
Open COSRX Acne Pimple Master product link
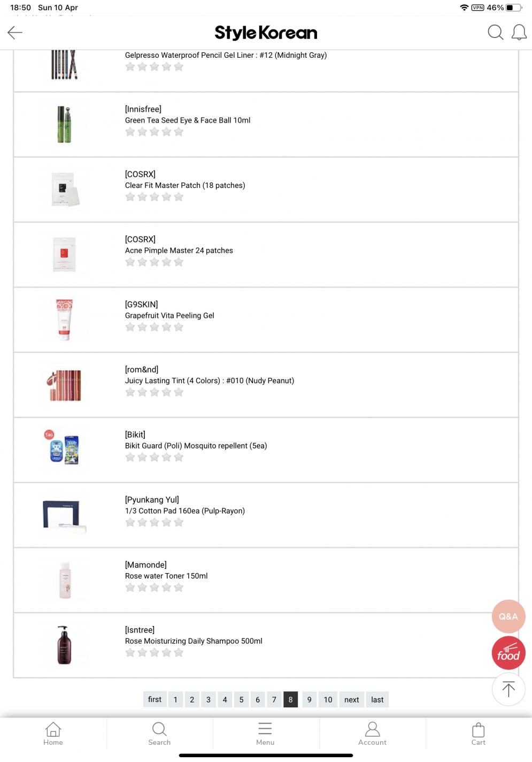click(179, 250)
